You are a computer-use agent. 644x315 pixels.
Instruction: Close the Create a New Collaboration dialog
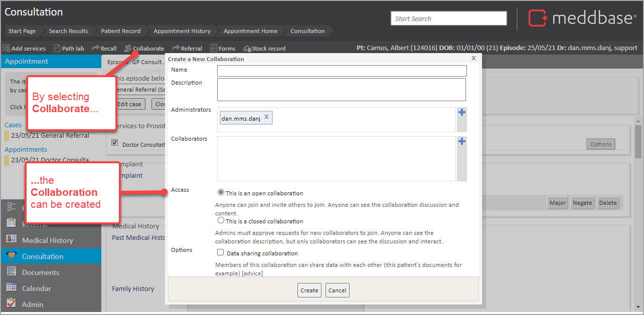coord(473,58)
